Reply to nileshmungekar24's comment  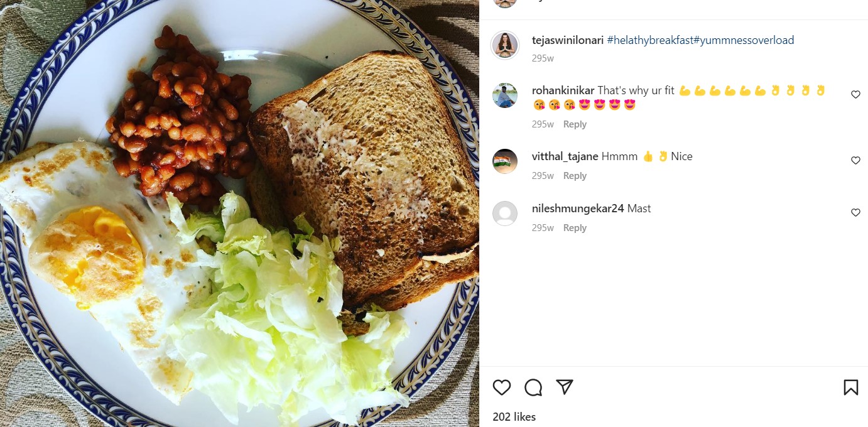(575, 228)
